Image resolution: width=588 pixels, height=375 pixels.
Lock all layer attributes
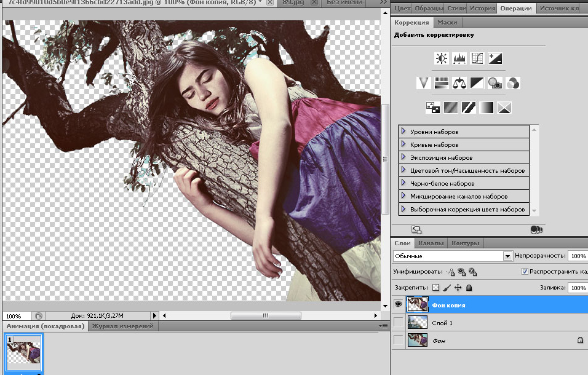click(469, 287)
